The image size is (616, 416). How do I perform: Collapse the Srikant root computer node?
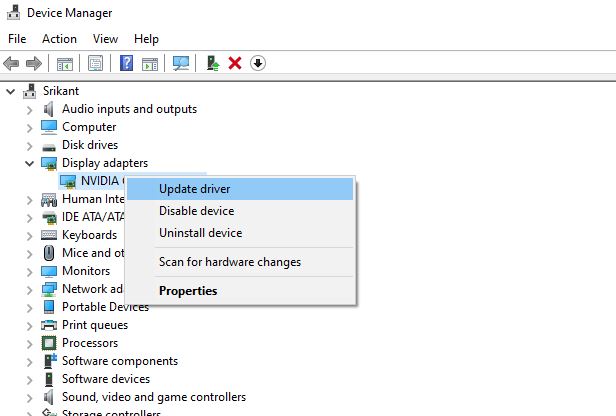coord(11,91)
